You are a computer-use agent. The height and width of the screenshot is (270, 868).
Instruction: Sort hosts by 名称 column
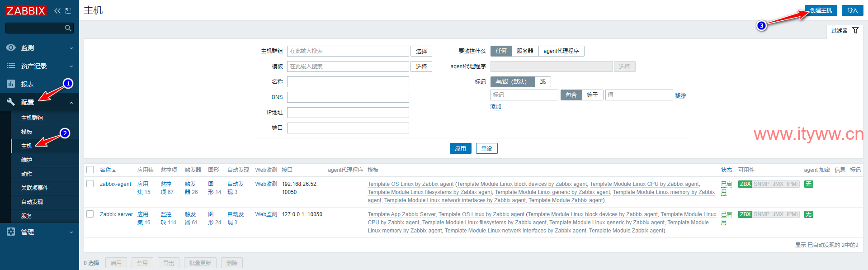pyautogui.click(x=108, y=170)
